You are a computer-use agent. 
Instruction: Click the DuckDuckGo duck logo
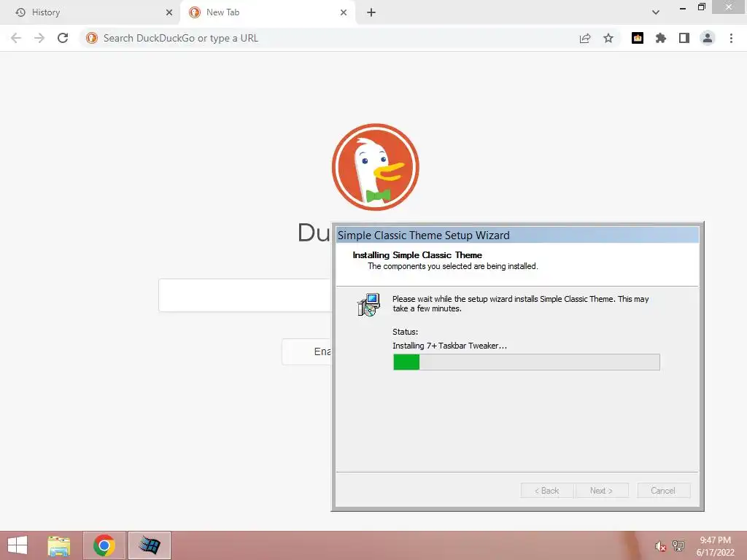[x=376, y=167]
